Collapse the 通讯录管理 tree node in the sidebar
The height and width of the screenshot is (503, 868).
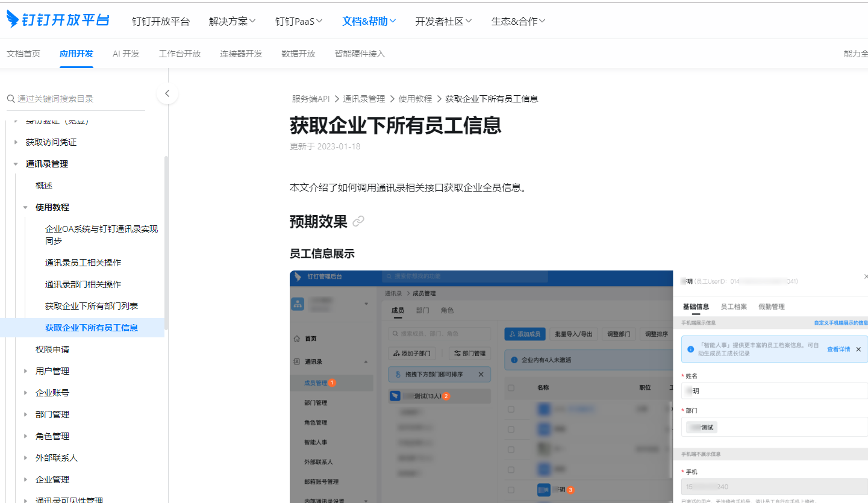(16, 164)
